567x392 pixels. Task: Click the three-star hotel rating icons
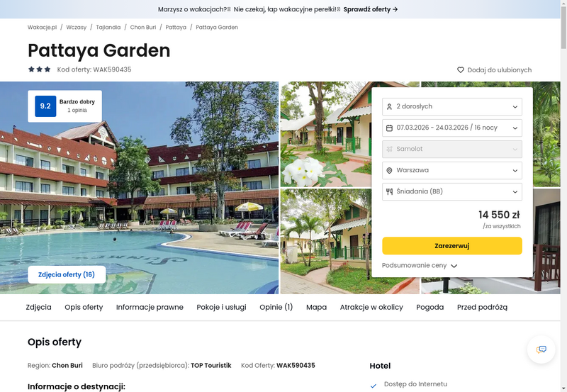tap(40, 69)
